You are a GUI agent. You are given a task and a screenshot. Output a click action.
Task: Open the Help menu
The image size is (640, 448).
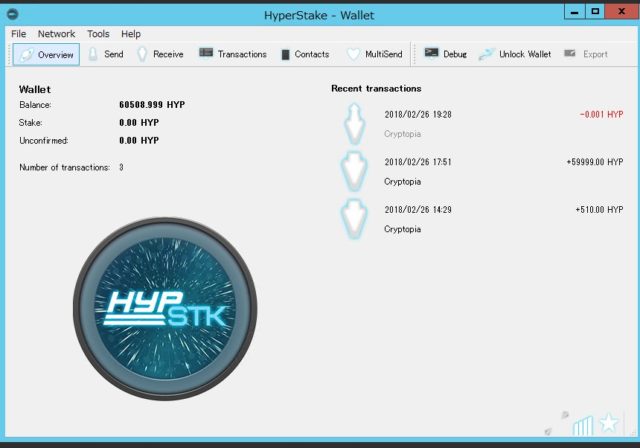click(131, 34)
